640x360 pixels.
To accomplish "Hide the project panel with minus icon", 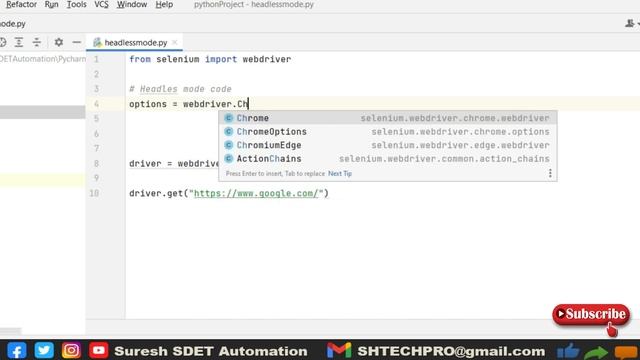I will 76,42.
